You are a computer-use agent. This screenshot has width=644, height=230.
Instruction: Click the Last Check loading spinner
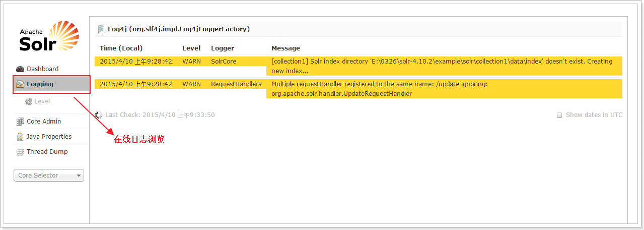click(x=99, y=115)
